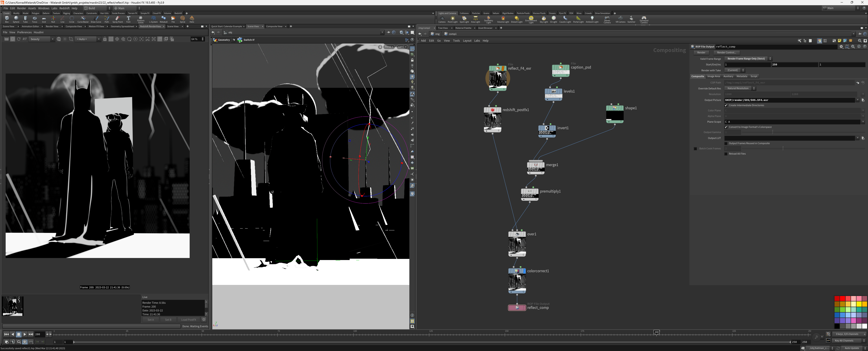This screenshot has height=351, width=868.
Task: Switch to the Geometry Spreadsheet tab
Action: coord(122,26)
